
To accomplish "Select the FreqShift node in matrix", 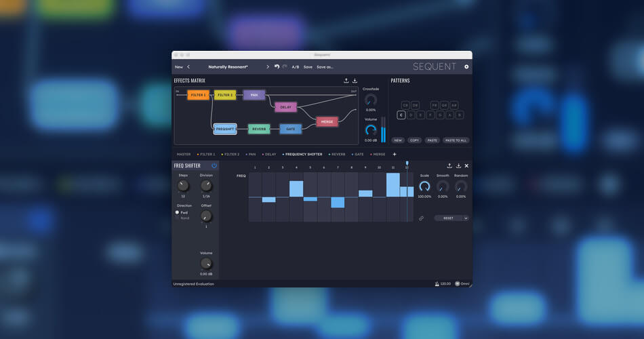I will tap(225, 129).
